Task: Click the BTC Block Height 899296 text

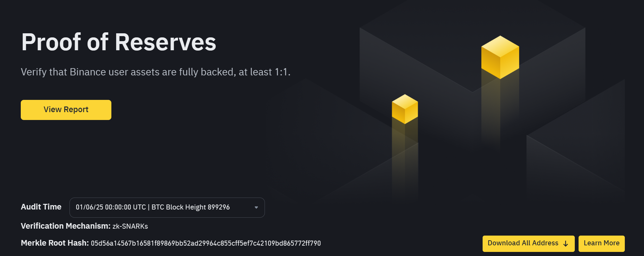Action: pyautogui.click(x=191, y=207)
